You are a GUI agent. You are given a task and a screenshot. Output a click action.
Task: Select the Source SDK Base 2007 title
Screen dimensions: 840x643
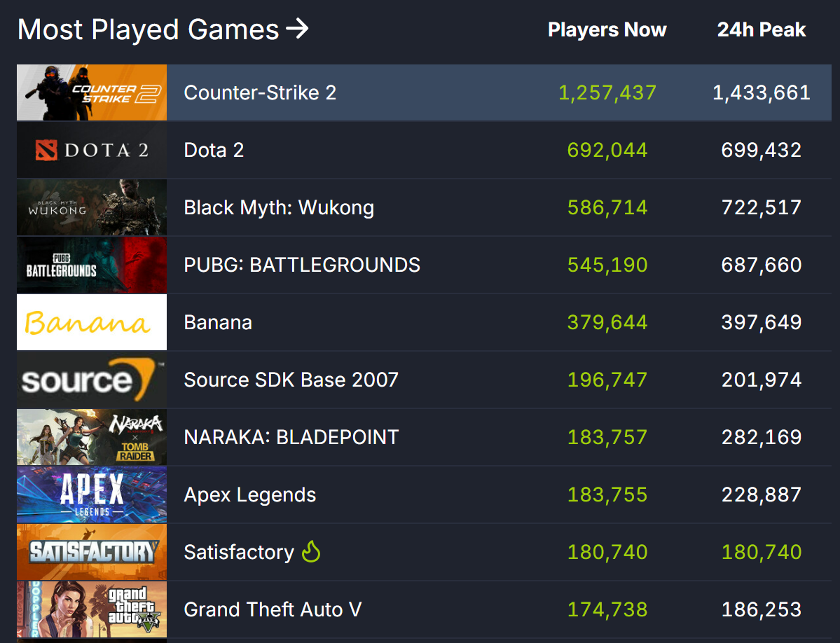pos(291,380)
